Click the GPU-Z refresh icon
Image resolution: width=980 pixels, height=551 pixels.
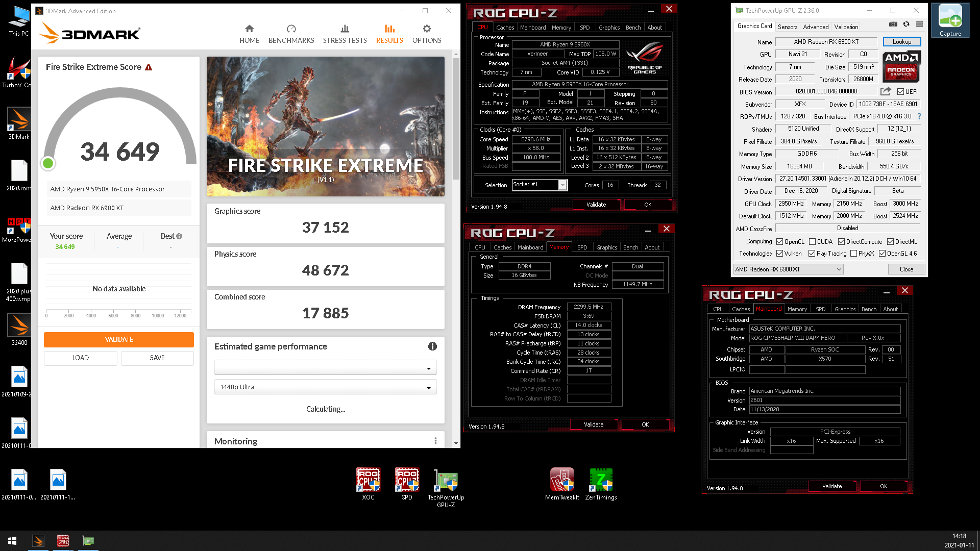[x=906, y=24]
